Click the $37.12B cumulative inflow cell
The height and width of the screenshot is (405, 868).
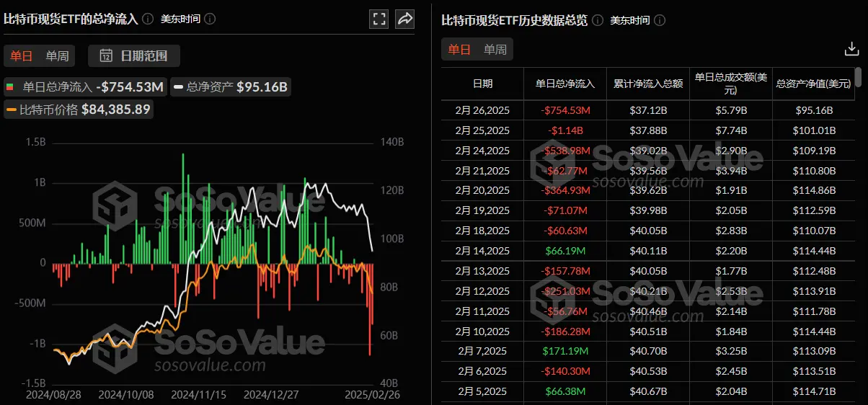[648, 110]
